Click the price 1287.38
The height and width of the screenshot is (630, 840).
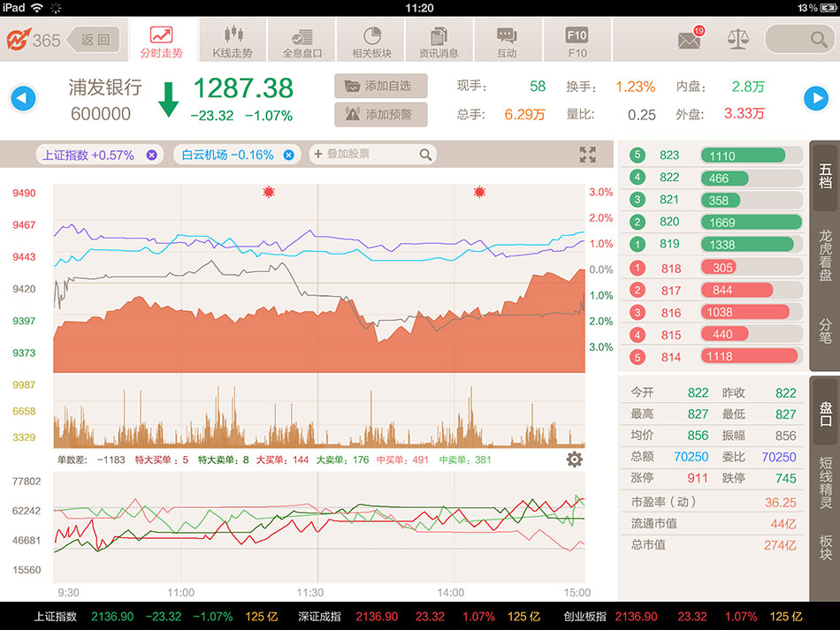pyautogui.click(x=243, y=88)
